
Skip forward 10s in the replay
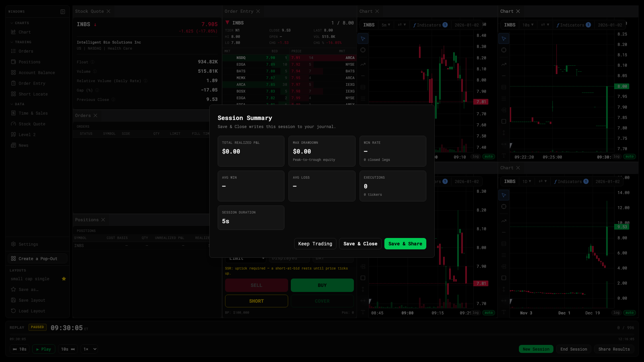[x=68, y=349]
